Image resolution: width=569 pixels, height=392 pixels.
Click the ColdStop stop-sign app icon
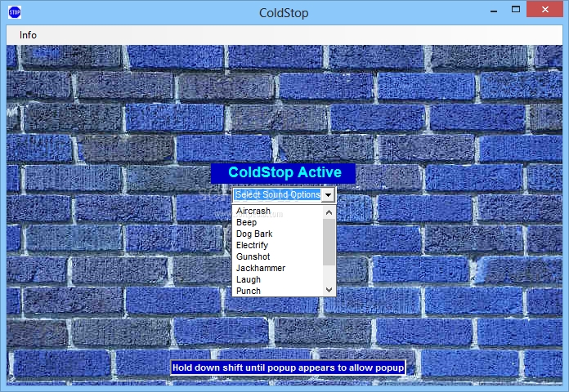click(x=15, y=12)
